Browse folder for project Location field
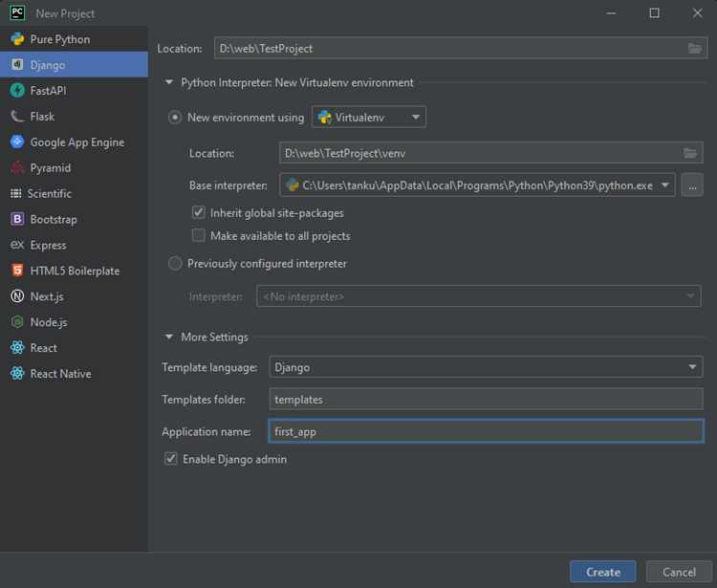This screenshot has width=717, height=588. click(695, 48)
